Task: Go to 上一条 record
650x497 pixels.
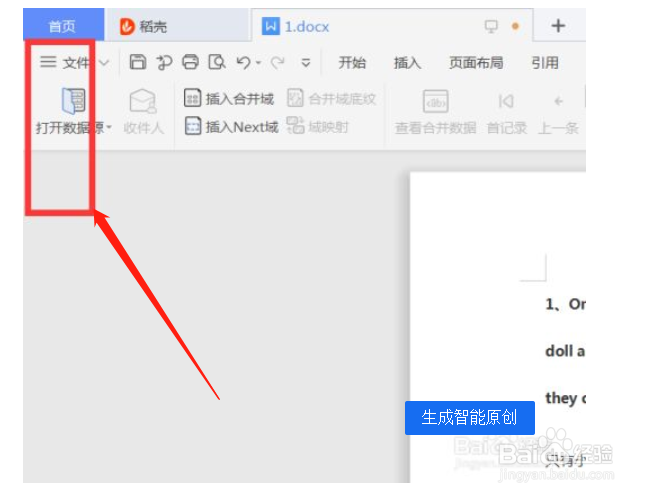Action: (558, 112)
